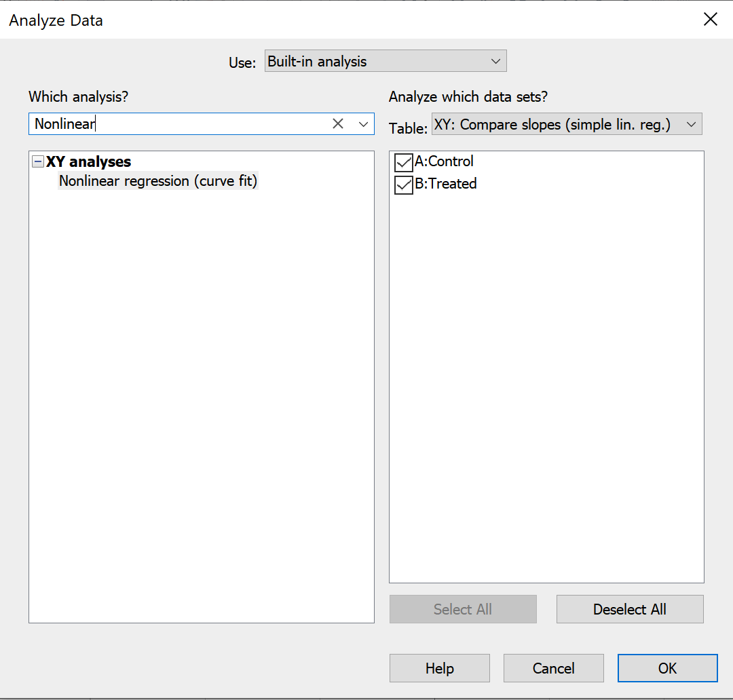Image resolution: width=733 pixels, height=700 pixels.
Task: Open Help for this dialog
Action: click(x=439, y=668)
